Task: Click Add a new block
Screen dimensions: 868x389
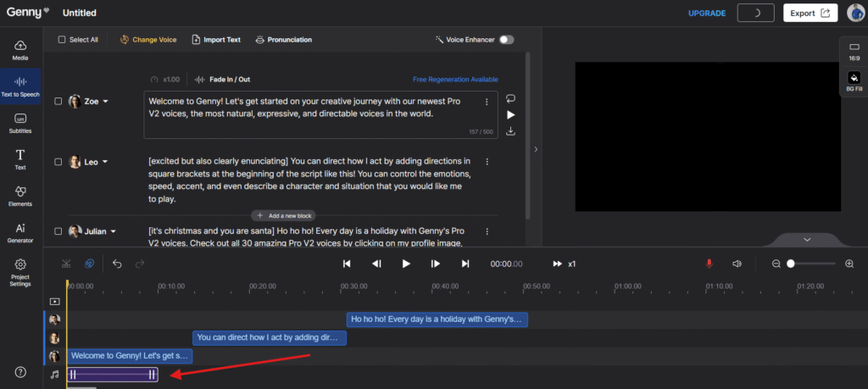Action: tap(283, 216)
